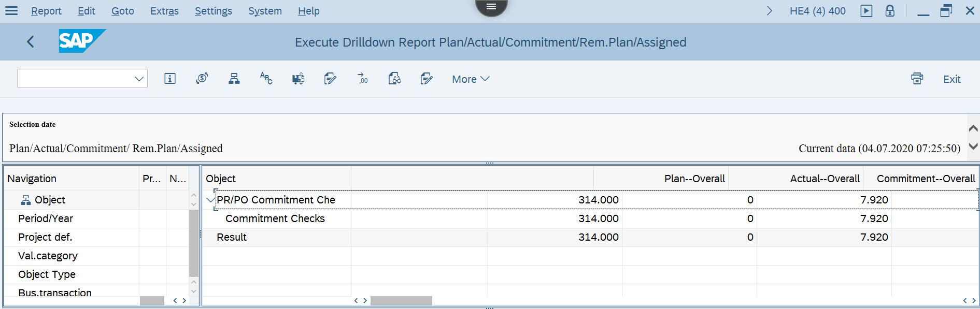
Task: Click the hierarchy structure toolbar icon
Action: (x=234, y=79)
